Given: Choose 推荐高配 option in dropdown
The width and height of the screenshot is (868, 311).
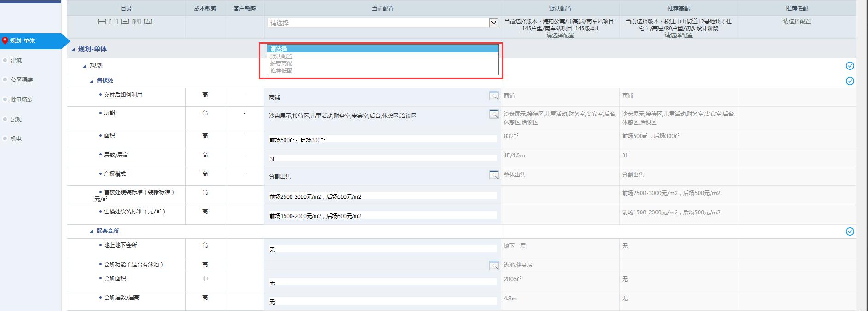Looking at the screenshot, I should click(281, 63).
